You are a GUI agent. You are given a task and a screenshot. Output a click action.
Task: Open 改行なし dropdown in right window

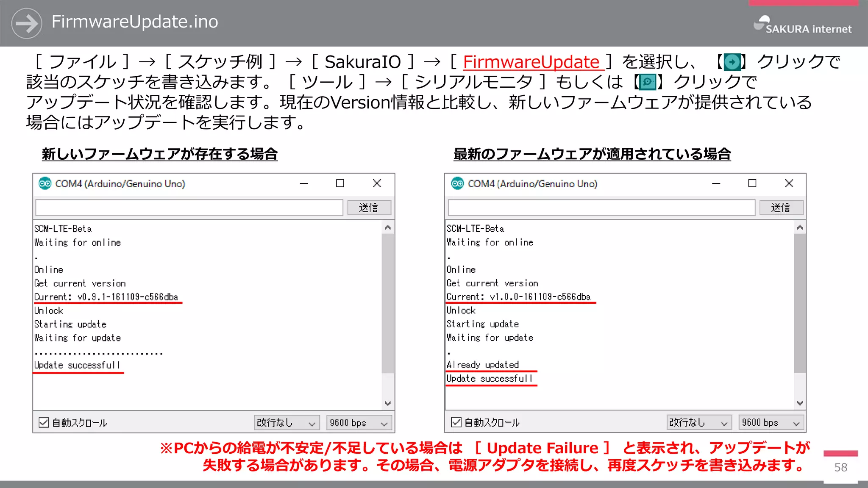[698, 422]
